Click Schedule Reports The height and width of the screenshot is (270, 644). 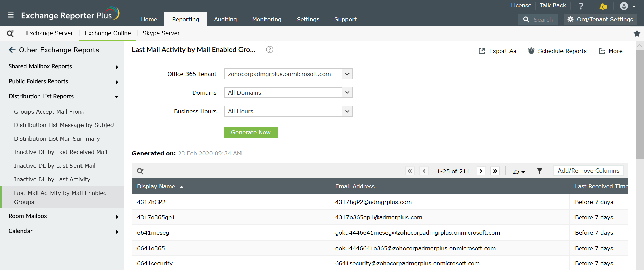557,51
